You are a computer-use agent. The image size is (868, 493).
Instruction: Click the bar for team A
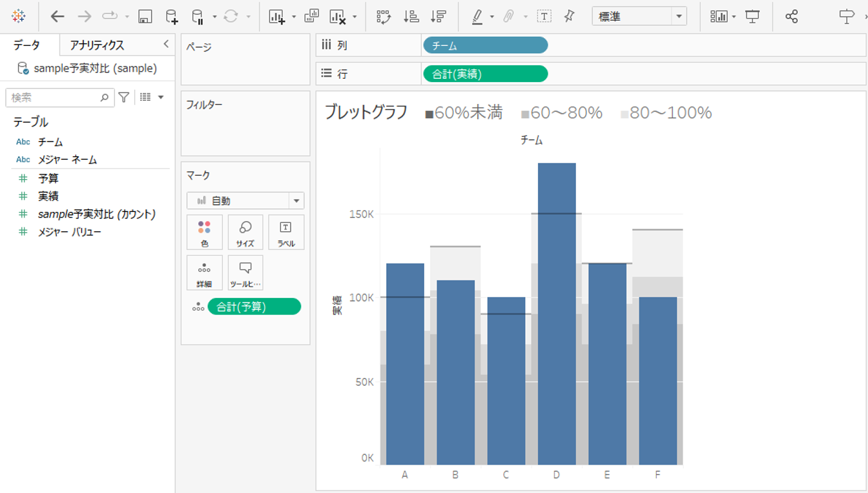tap(405, 364)
